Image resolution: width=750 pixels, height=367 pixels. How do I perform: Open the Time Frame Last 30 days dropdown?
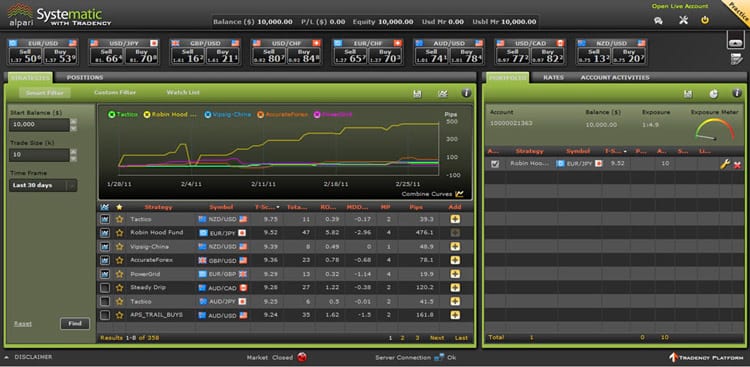43,185
